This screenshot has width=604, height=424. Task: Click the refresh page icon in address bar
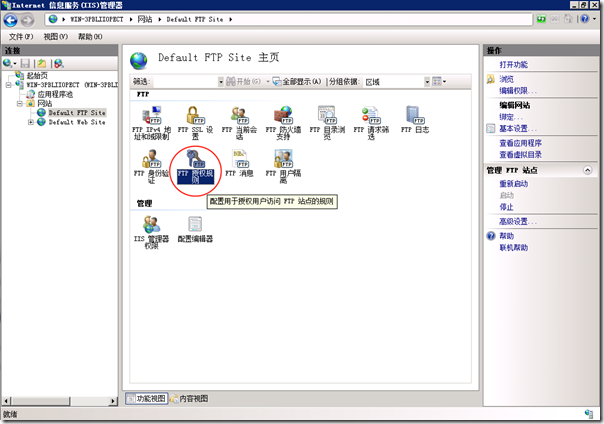[x=542, y=19]
